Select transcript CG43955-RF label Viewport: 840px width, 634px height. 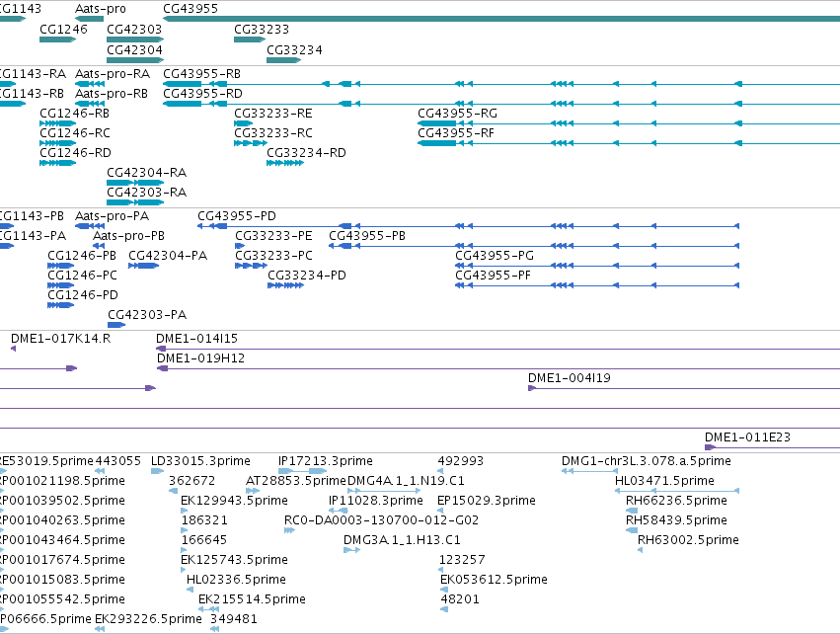456,132
